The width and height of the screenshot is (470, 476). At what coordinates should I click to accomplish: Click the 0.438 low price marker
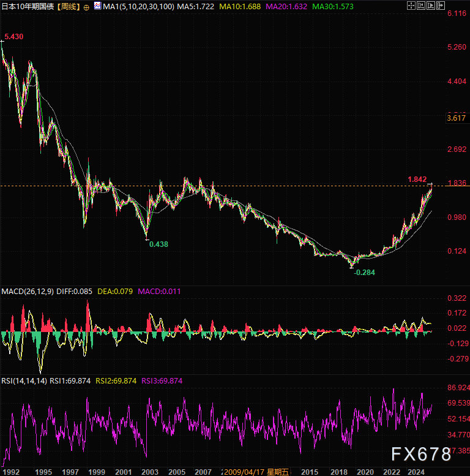[x=159, y=244]
